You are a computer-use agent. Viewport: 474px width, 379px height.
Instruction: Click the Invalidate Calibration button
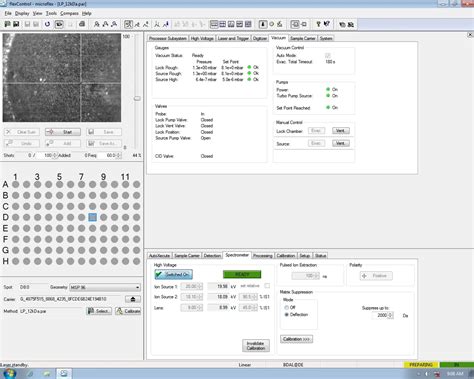click(256, 346)
